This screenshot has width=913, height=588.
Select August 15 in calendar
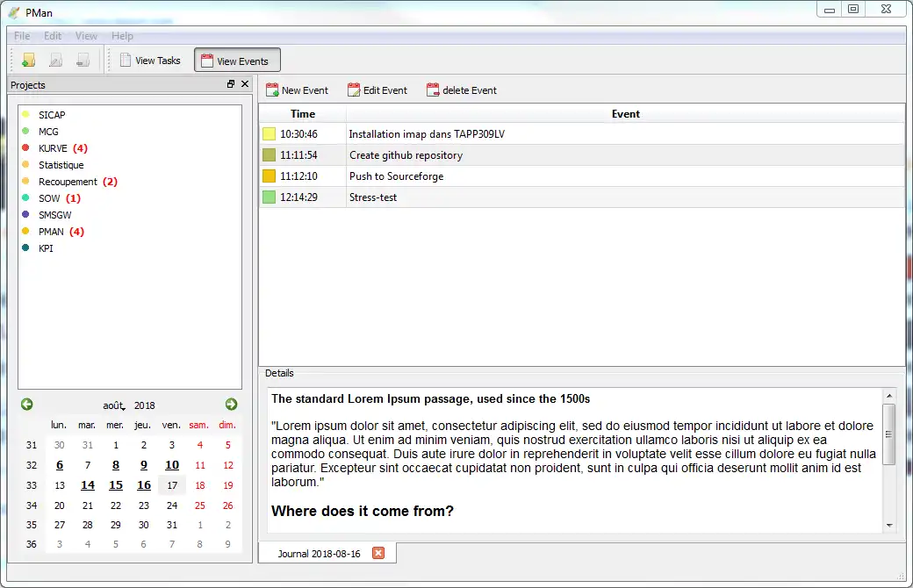[x=116, y=485]
